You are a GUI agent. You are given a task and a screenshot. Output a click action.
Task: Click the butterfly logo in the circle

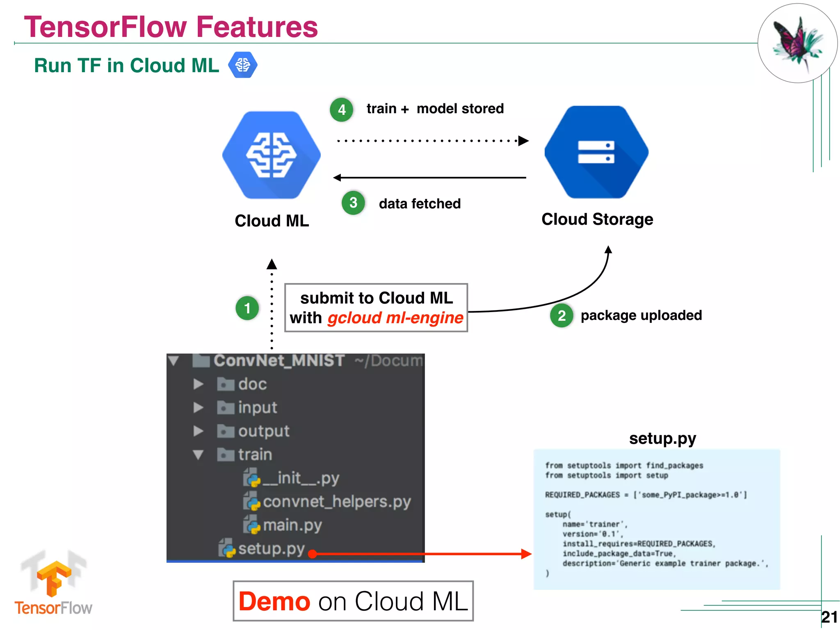click(x=797, y=43)
